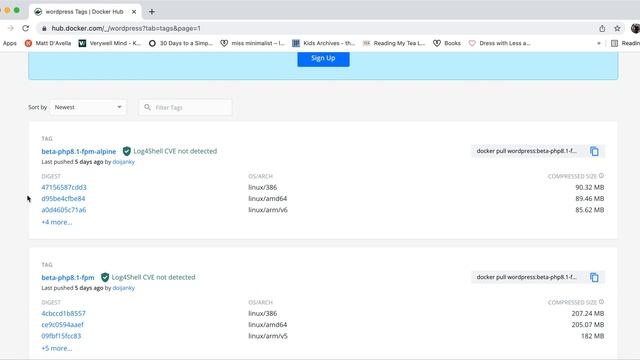The image size is (640, 360).
Task: Click shield icon beside beta-php8.1-fpm tag
Action: coord(105,277)
